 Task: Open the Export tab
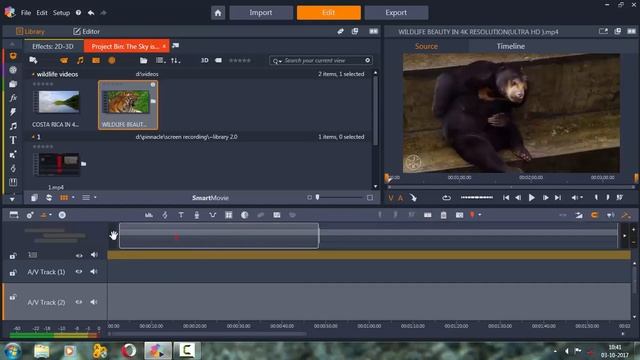[396, 13]
